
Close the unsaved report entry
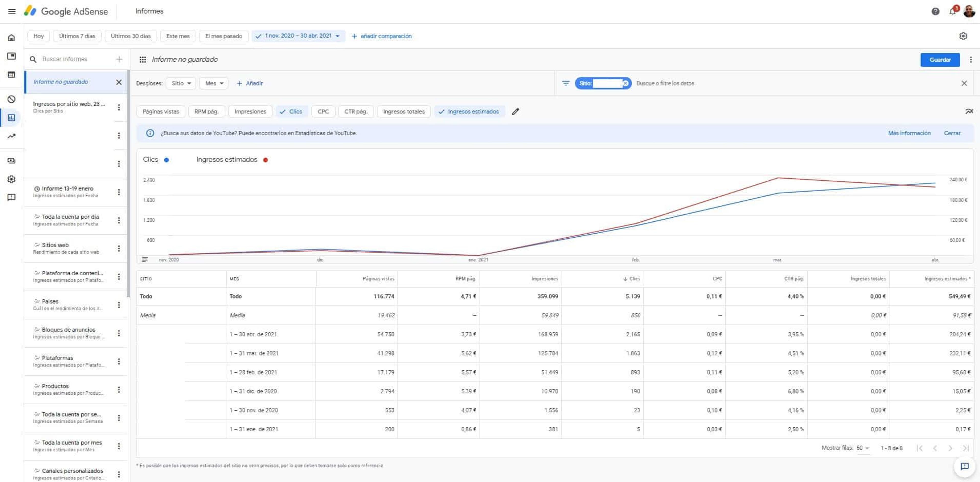click(119, 82)
